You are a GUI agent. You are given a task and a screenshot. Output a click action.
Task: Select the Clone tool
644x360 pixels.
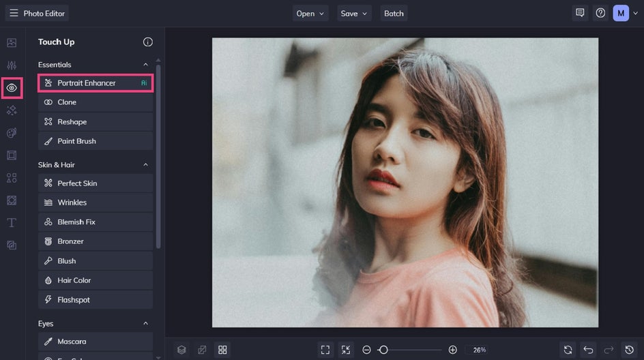click(96, 102)
